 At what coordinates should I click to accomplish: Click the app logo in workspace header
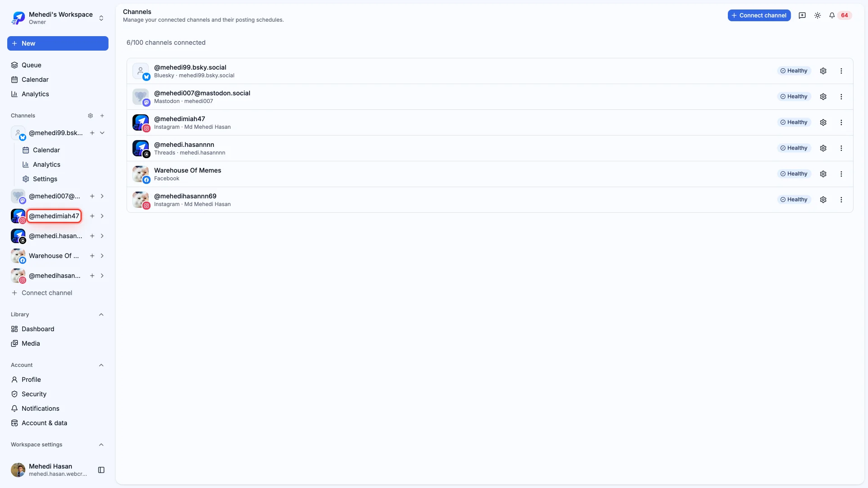18,18
